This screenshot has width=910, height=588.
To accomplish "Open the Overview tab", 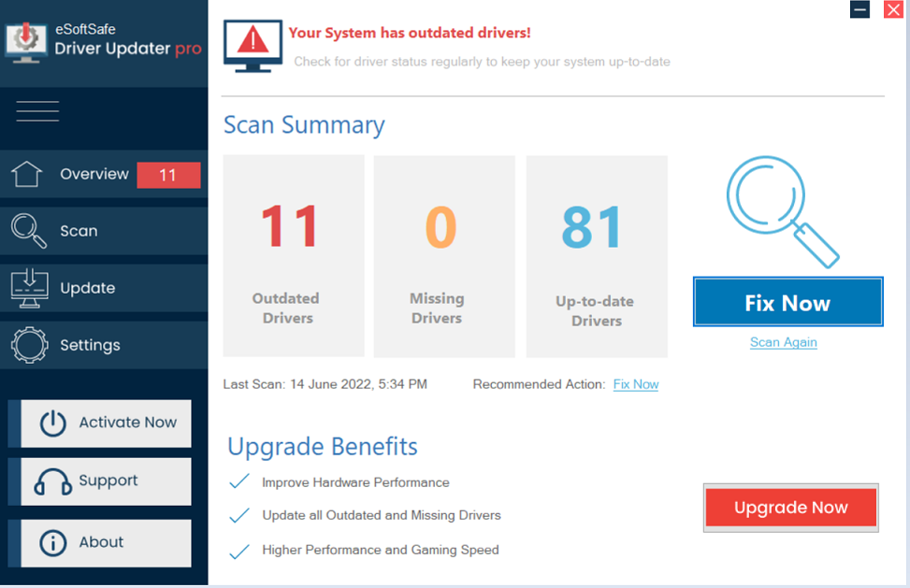I will click(x=104, y=174).
